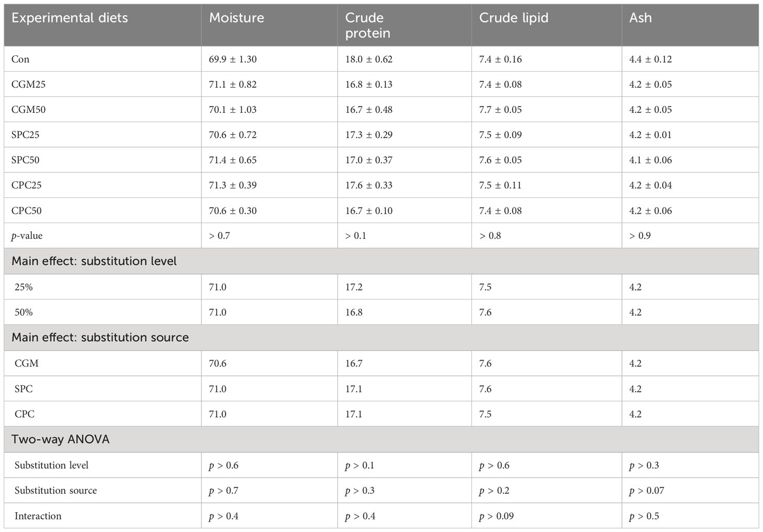
Task: Select the Crude lipid column header
Action: click(513, 18)
